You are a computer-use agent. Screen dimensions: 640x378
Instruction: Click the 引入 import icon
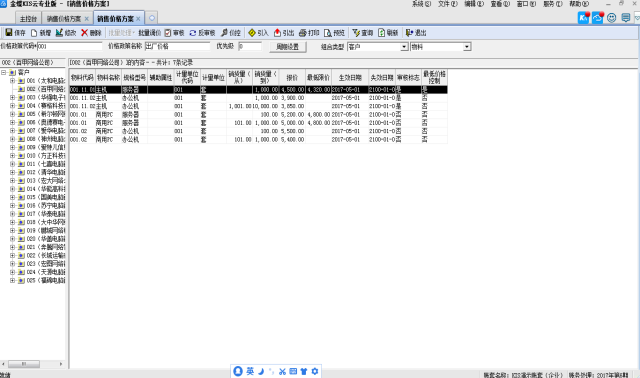coord(252,33)
